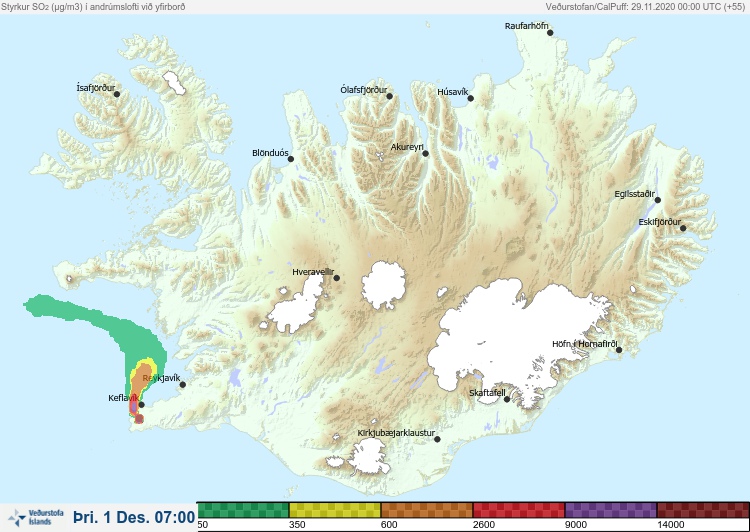Click the Veðurstofa Íslands logo
Image resolution: width=750 pixels, height=532 pixels.
coord(36,518)
